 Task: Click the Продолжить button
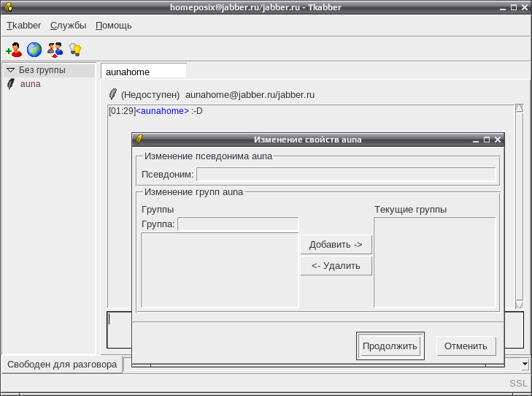[390, 346]
